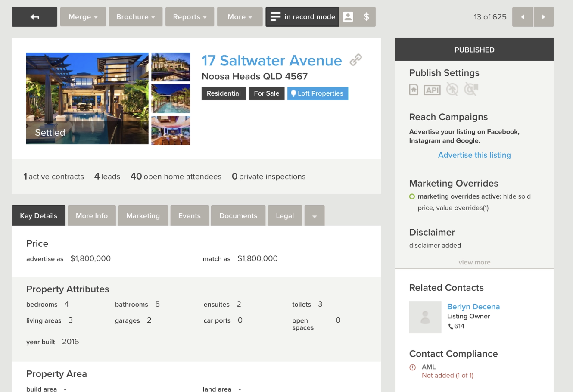Open the first small property thumbnail
Viewport: 573px width, 392px height.
coord(171,67)
